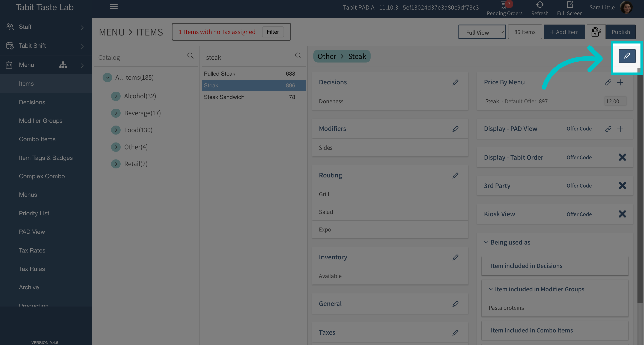Edit the Routing section

[x=455, y=175]
